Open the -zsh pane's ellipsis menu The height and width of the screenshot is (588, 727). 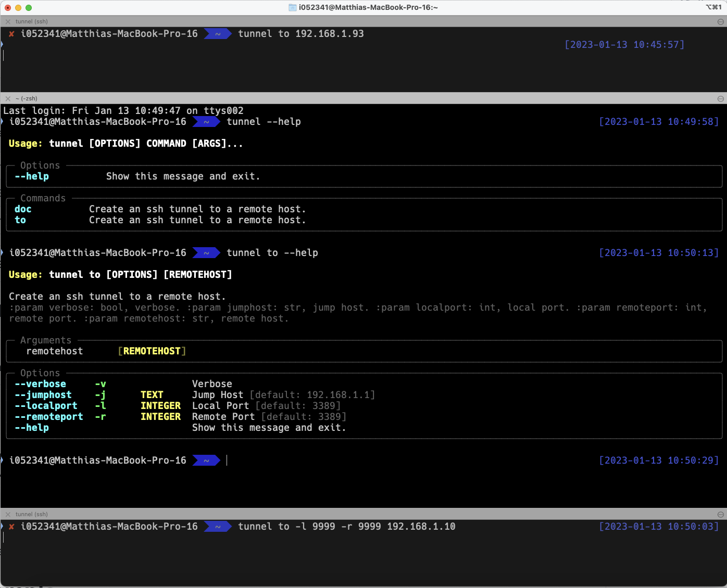click(x=721, y=99)
